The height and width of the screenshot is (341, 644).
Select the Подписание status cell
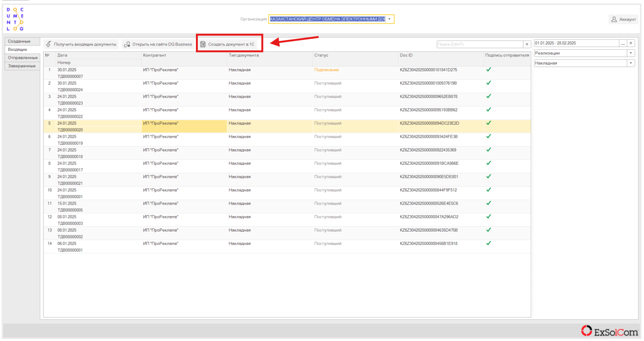point(327,70)
